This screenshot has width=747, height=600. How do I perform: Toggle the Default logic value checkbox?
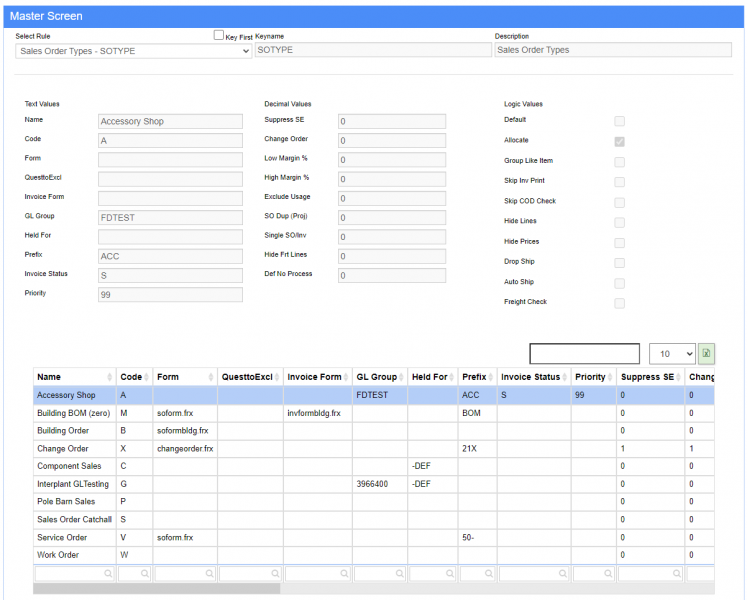(x=620, y=120)
